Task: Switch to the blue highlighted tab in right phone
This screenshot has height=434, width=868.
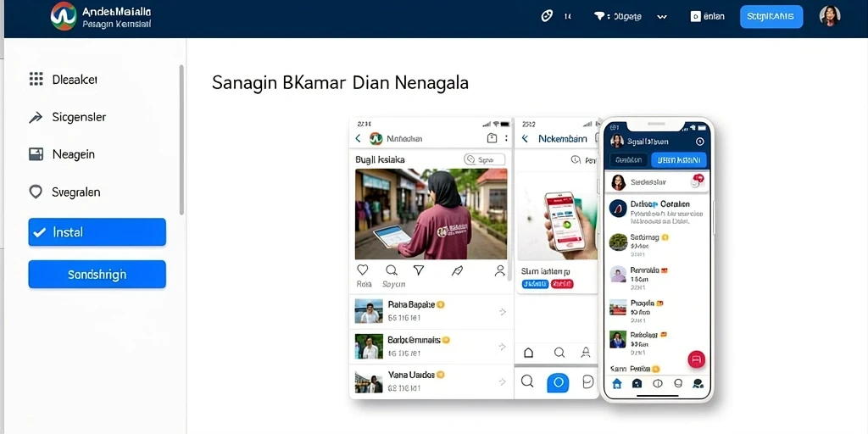Action: pyautogui.click(x=679, y=160)
